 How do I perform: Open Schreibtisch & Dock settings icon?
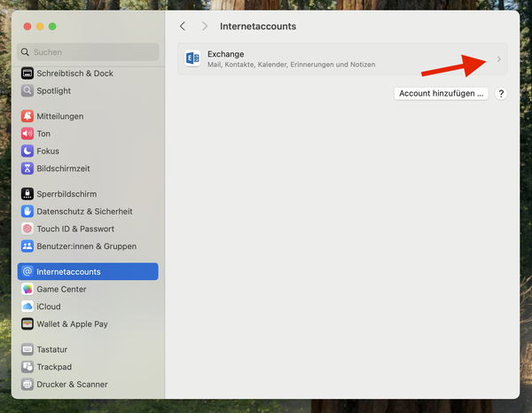27,74
